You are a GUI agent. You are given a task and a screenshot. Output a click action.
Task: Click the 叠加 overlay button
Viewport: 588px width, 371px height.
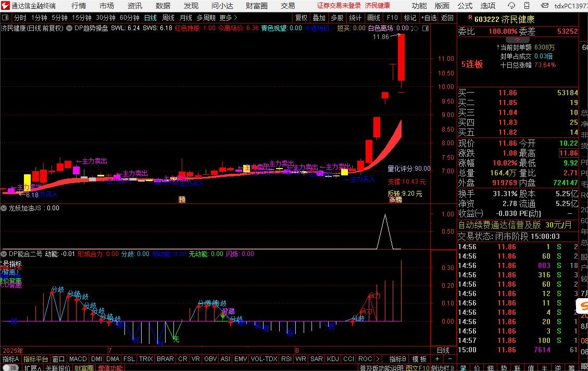coord(319,18)
